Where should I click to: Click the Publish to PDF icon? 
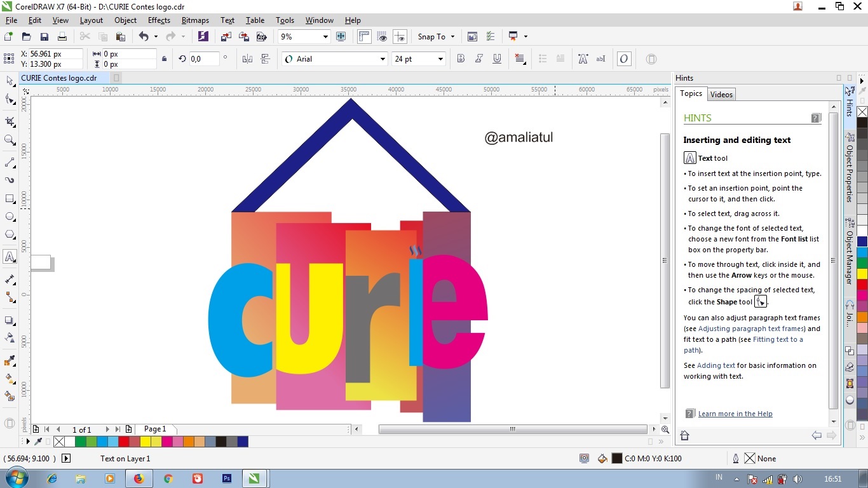pyautogui.click(x=261, y=37)
